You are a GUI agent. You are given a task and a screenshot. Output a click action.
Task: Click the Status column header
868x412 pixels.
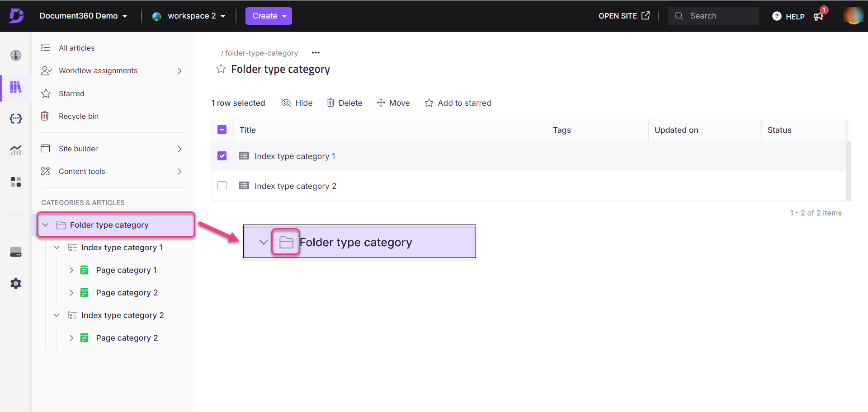(x=779, y=130)
